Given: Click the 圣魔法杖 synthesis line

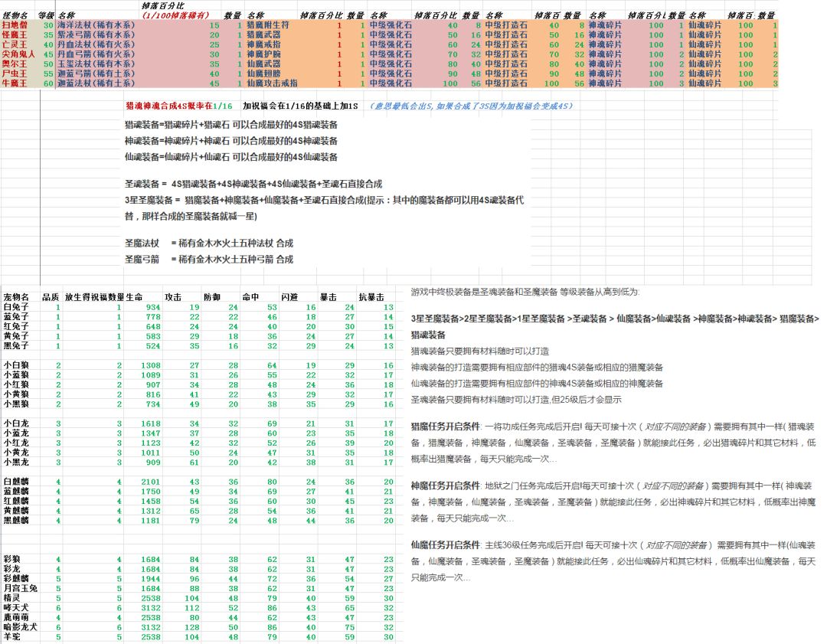Looking at the screenshot, I should [x=209, y=244].
